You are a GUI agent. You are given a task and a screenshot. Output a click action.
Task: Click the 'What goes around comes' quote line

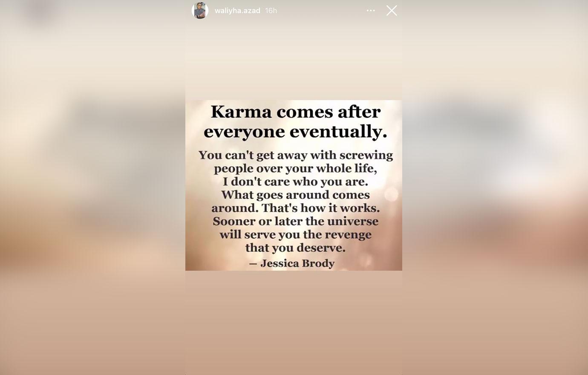295,195
